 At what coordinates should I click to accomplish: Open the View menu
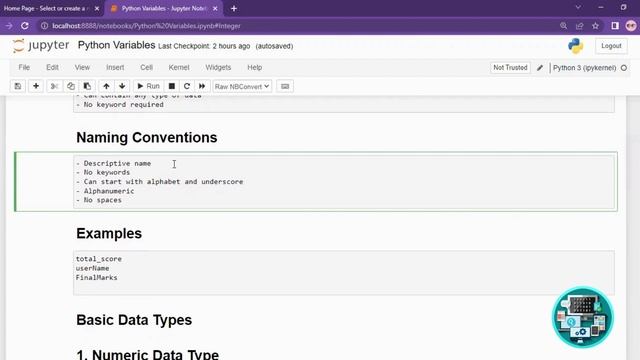(82, 67)
